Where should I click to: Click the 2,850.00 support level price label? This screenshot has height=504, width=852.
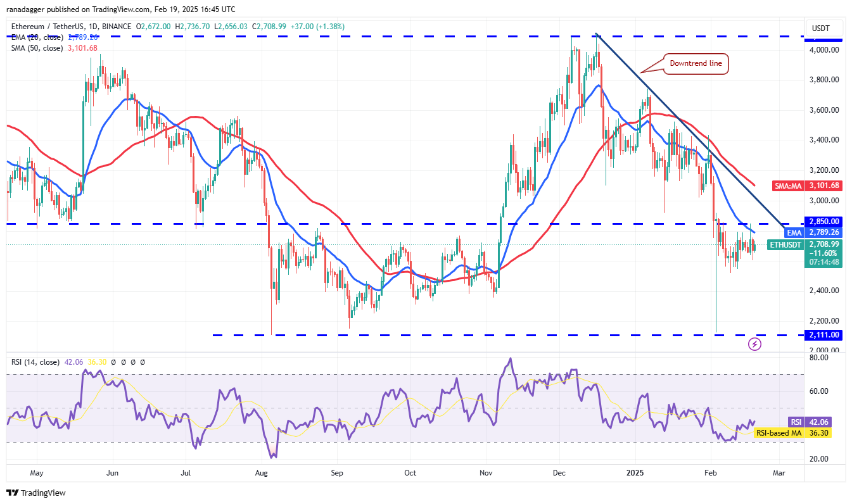(x=823, y=222)
